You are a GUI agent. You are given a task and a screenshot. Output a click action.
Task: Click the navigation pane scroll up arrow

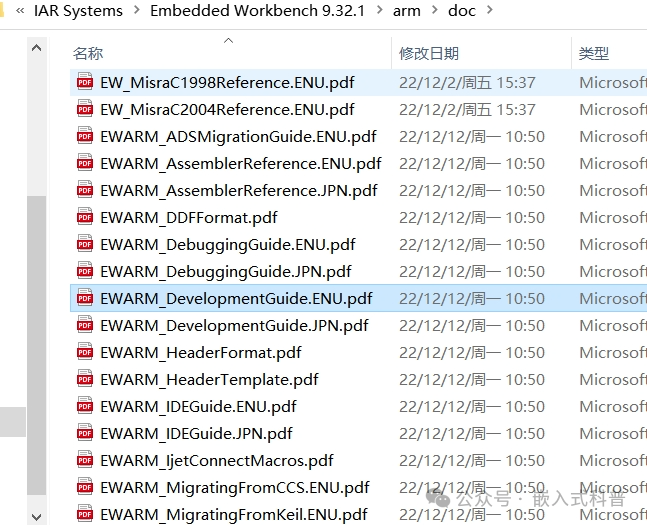[x=36, y=48]
